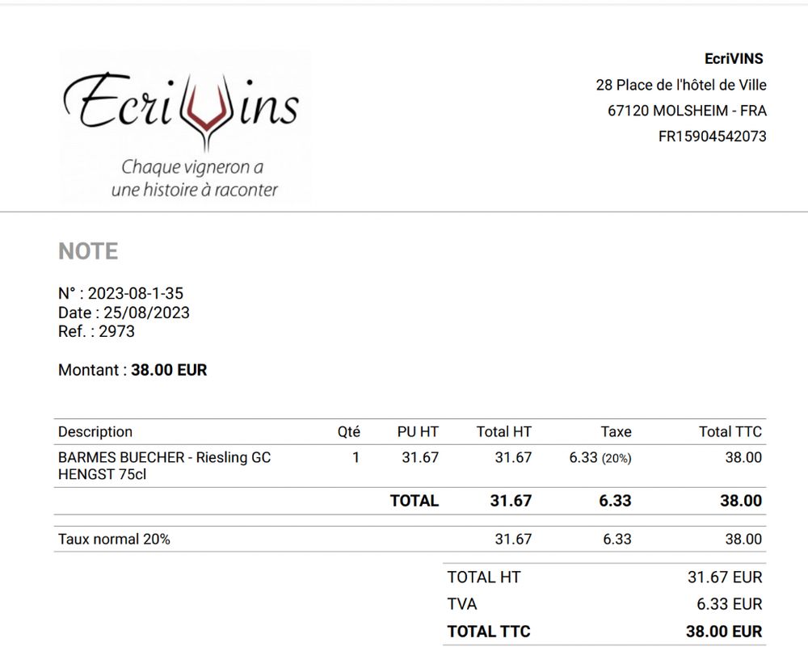
Task: Select the VAT number FR15904542073
Action: pyautogui.click(x=712, y=136)
